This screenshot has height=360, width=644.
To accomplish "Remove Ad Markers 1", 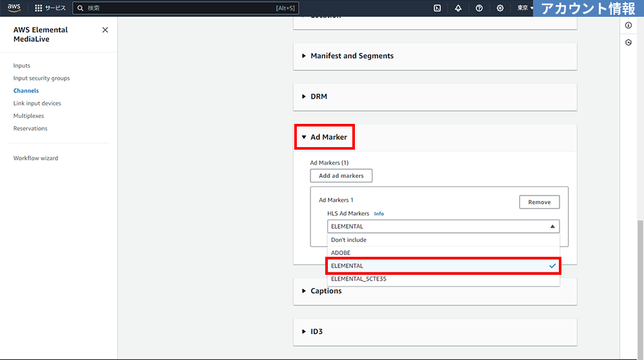I will tap(539, 202).
